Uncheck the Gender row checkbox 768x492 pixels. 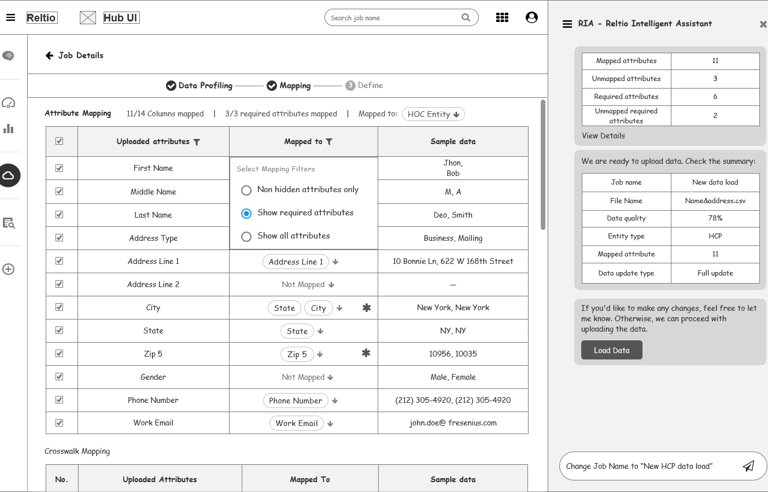click(59, 377)
